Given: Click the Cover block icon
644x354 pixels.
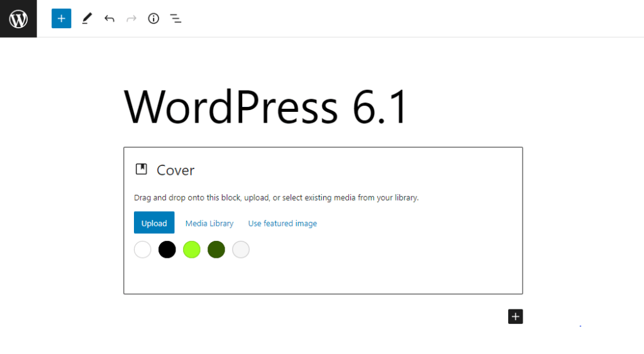Looking at the screenshot, I should [x=142, y=169].
